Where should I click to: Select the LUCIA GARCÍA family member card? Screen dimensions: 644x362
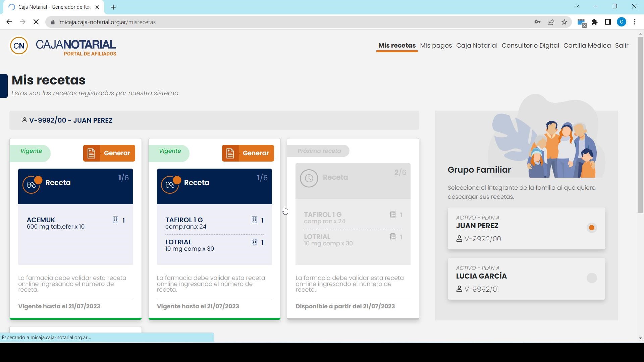[x=526, y=279]
